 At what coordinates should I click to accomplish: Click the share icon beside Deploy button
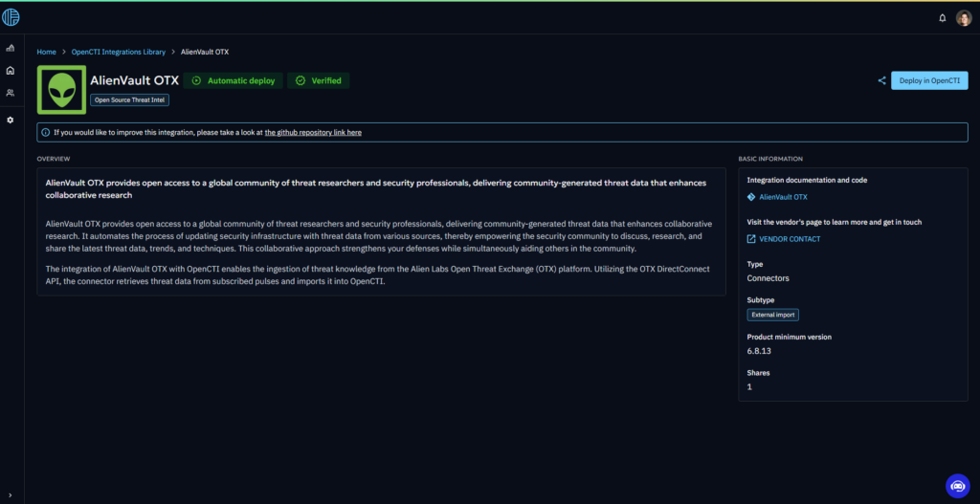pos(881,80)
